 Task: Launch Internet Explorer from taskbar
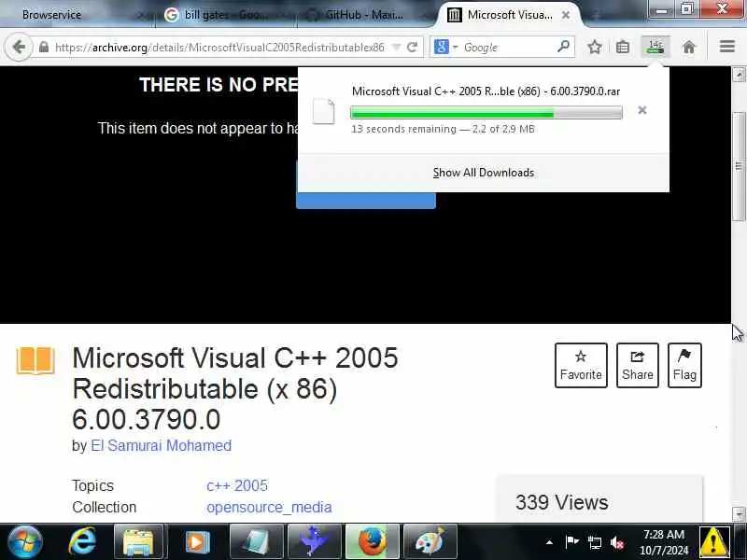tap(82, 542)
